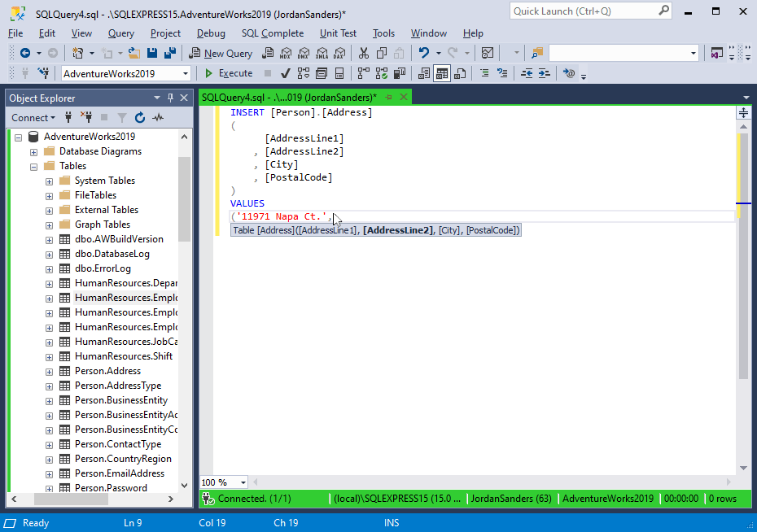Click the Save All icon

tap(170, 53)
